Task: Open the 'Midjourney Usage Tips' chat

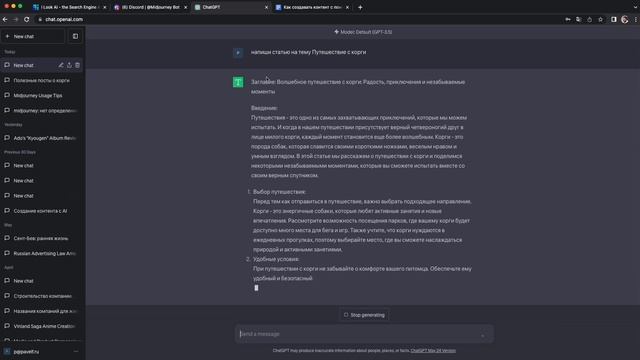Action: click(42, 96)
